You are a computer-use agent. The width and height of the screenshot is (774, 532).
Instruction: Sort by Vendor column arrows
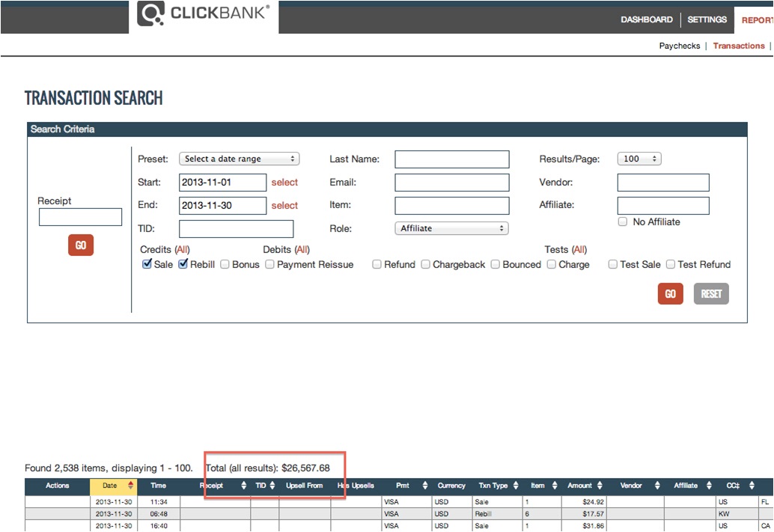(657, 486)
